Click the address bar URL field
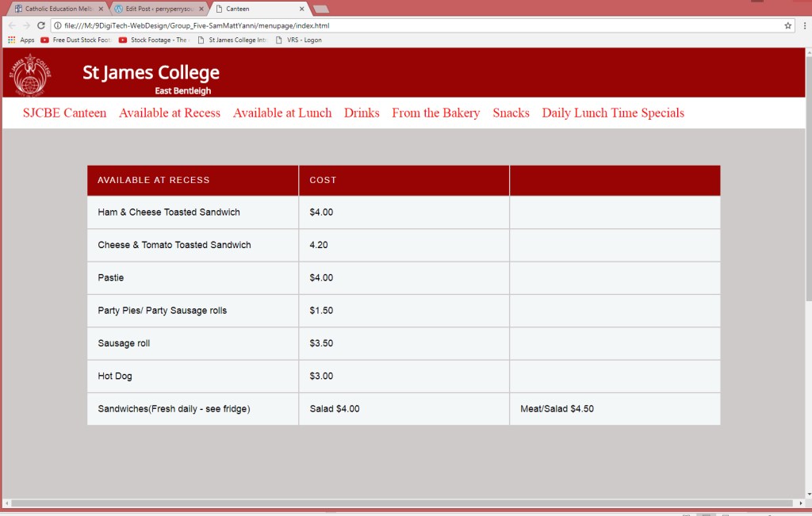 pos(396,25)
